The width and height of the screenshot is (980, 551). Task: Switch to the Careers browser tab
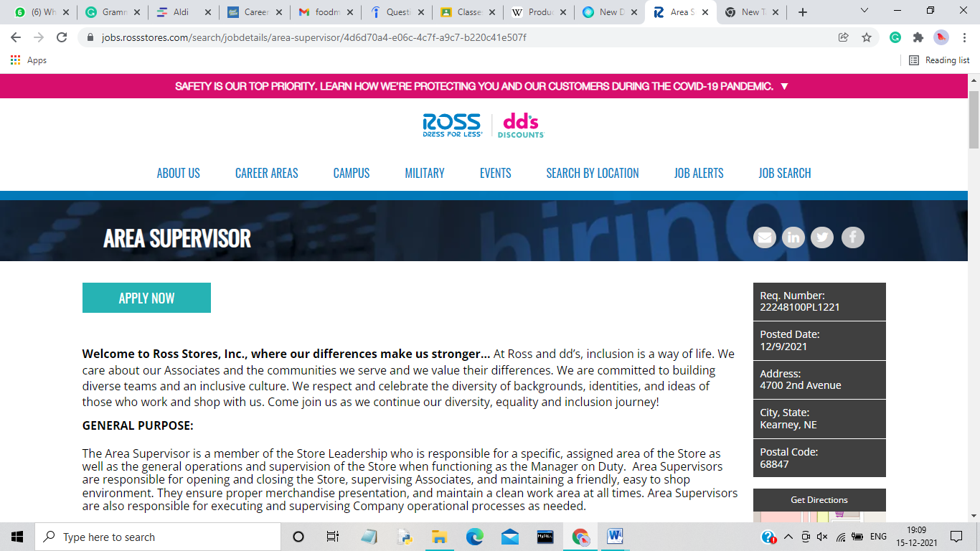coord(254,12)
